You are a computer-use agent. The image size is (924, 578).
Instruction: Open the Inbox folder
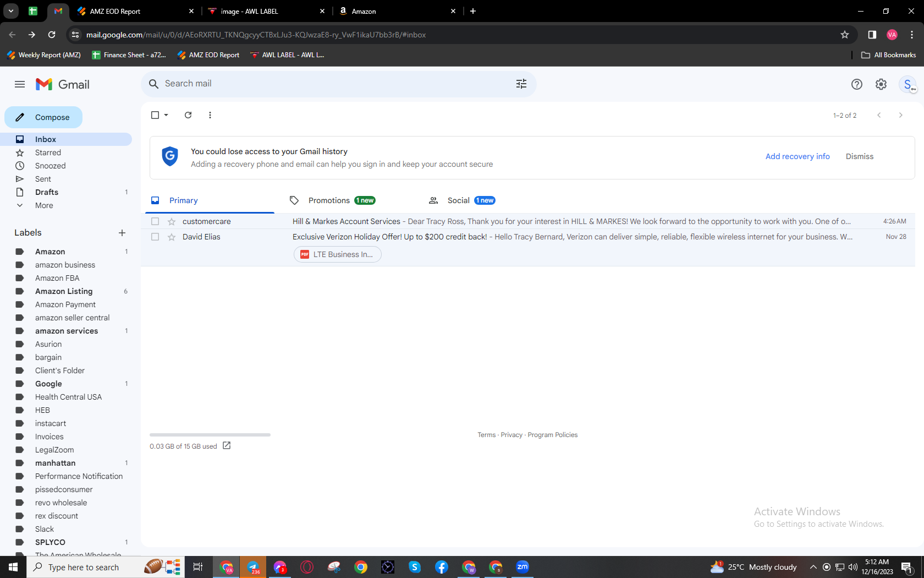click(x=66, y=139)
